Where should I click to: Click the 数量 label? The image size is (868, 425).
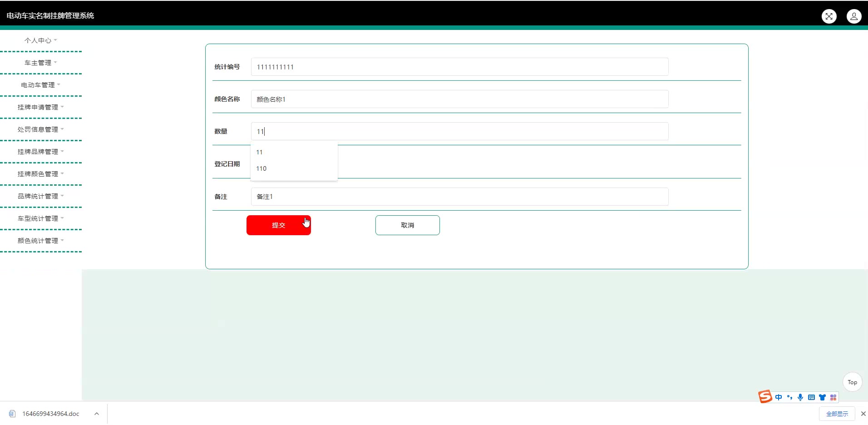coord(221,131)
